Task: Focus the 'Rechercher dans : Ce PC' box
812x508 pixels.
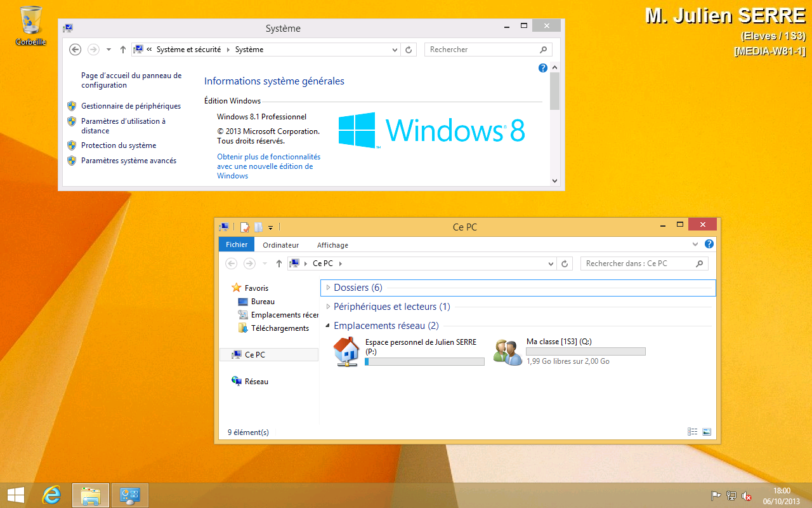Action: (644, 264)
